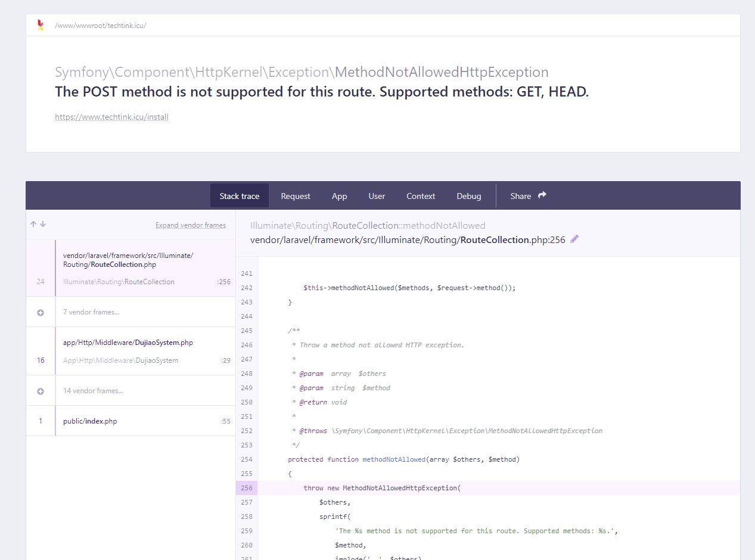Click the share arrow icon
This screenshot has height=560, width=755.
[x=542, y=195]
